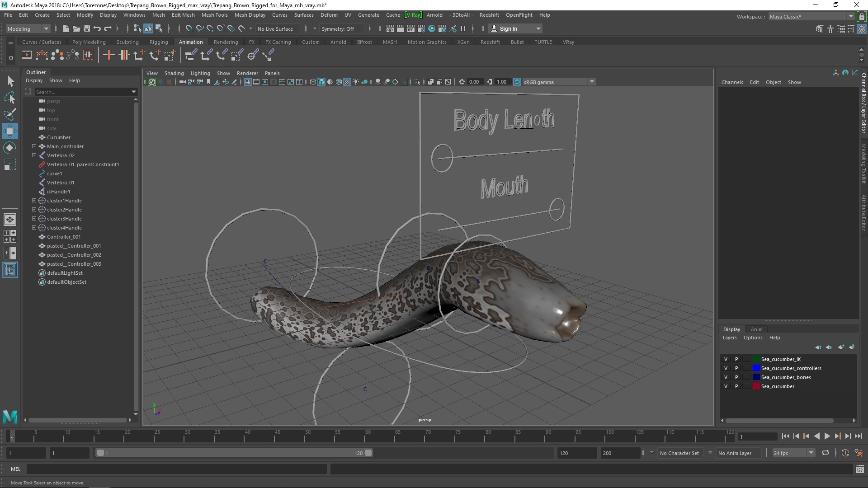
Task: Open the Workspace Maya Classic dropdown
Action: point(811,16)
